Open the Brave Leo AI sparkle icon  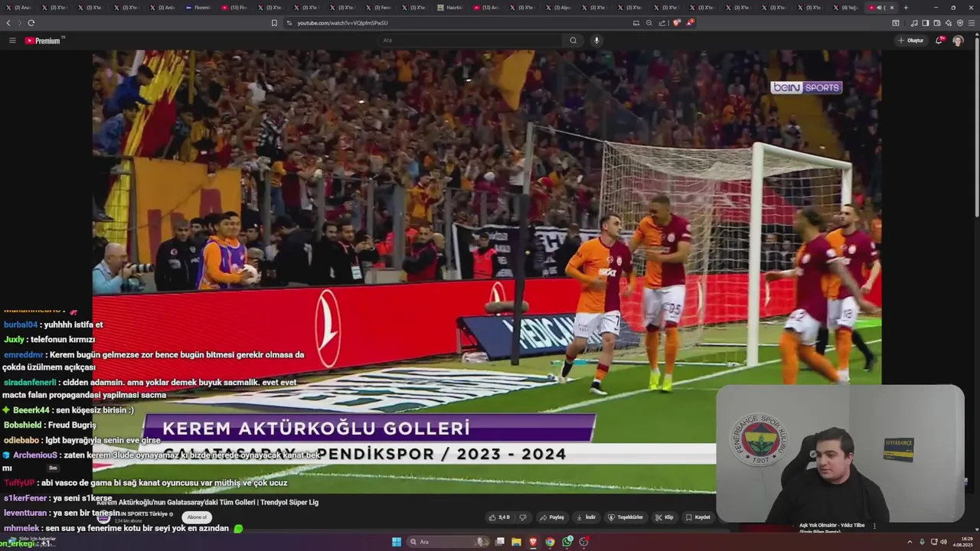pos(949,23)
